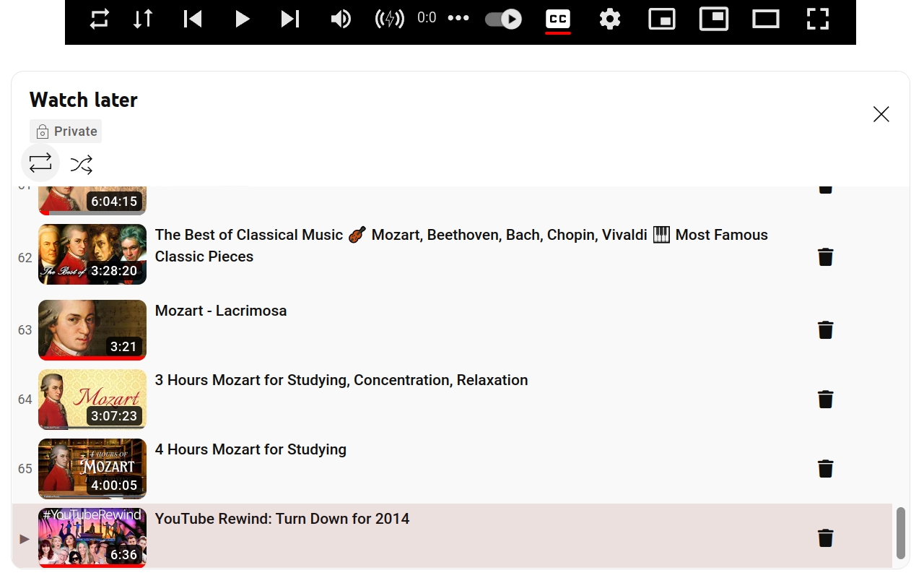924x578 pixels.
Task: Switch to theater mode
Action: 766,19
